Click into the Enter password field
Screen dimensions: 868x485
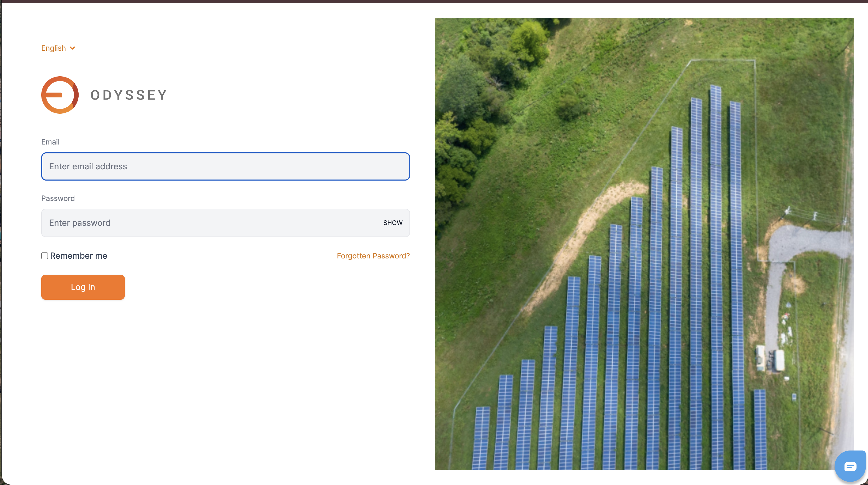tap(209, 223)
